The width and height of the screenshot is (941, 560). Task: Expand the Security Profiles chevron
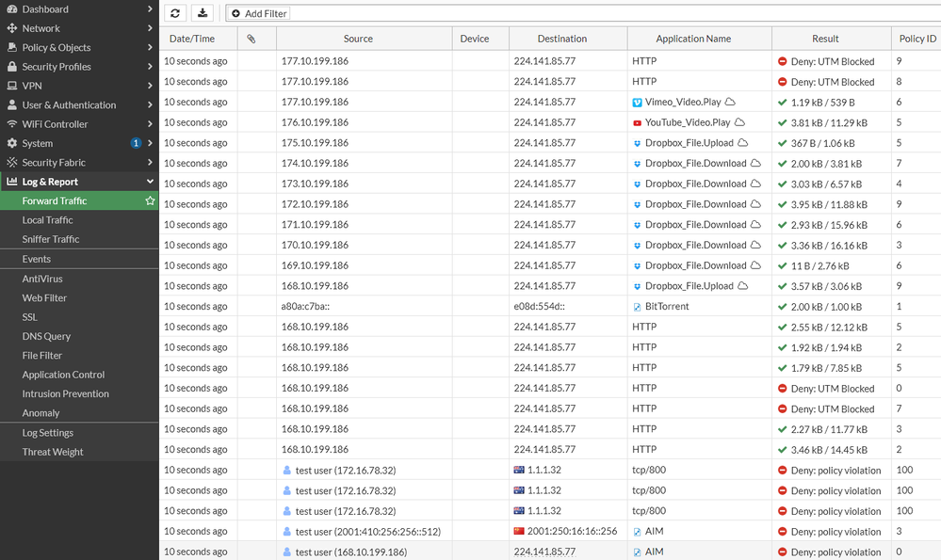[150, 67]
